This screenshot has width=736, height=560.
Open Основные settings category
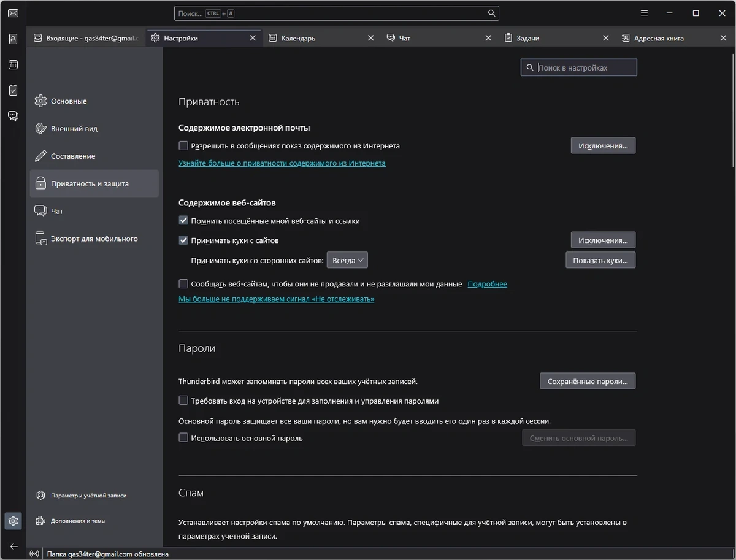(x=94, y=101)
